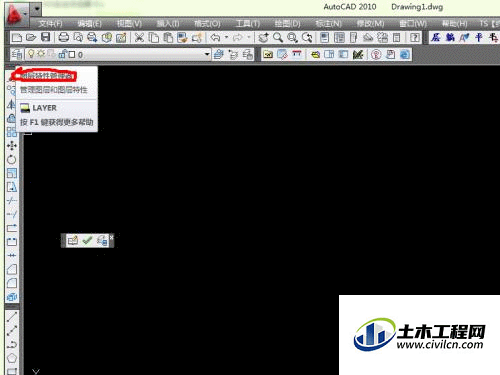Open the Help question mark icon
This screenshot has width=500, height=375.
pyautogui.click(x=414, y=37)
